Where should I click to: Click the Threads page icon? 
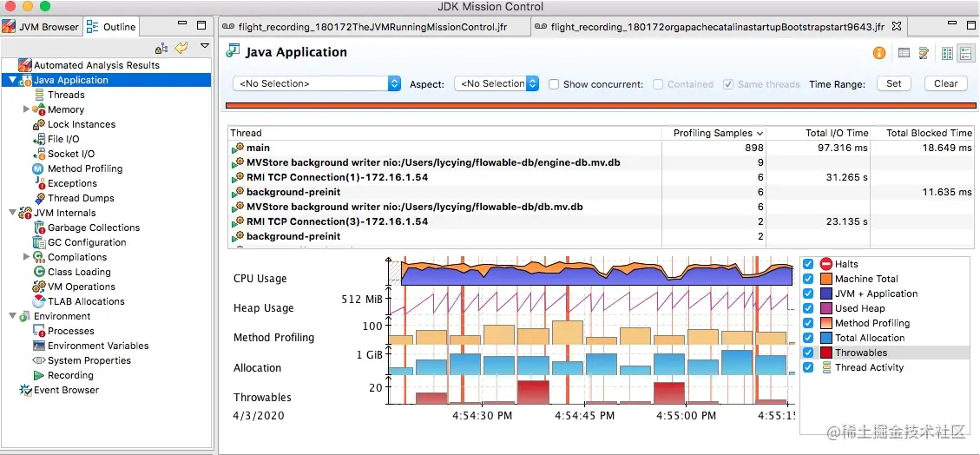(39, 95)
